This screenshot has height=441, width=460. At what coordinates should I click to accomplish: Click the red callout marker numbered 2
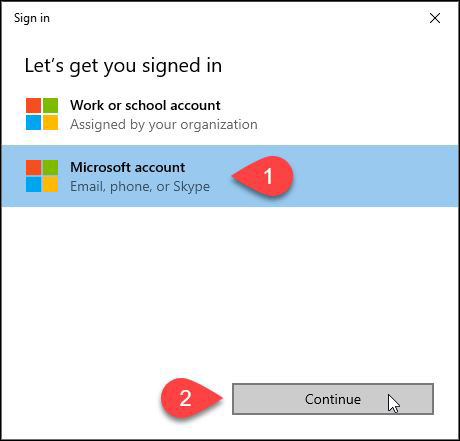192,398
